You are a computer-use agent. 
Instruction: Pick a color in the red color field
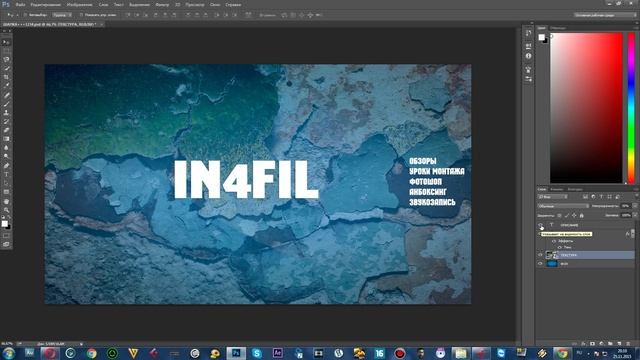(586, 108)
